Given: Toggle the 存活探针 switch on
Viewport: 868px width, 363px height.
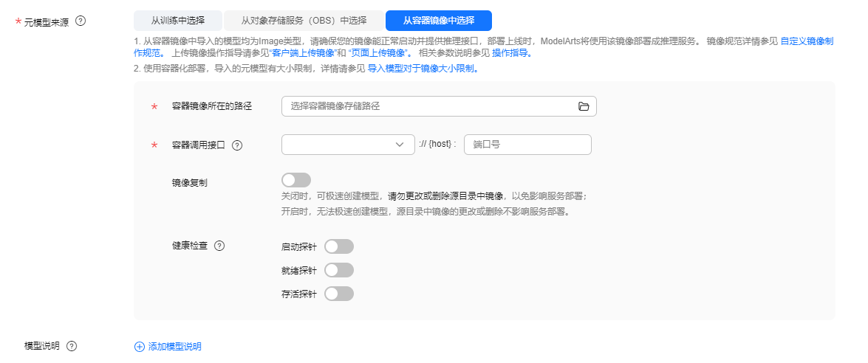Looking at the screenshot, I should pos(339,294).
